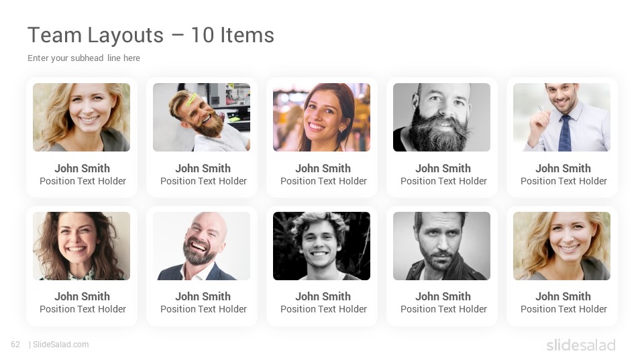Select the grayscale man in leather jacket
Viewport: 644px width, 362px height.
pyautogui.click(x=441, y=246)
